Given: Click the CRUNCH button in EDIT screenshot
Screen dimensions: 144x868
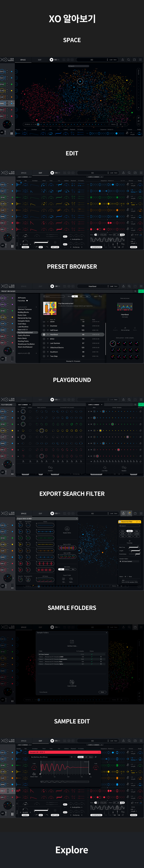Looking at the screenshot, I should 25,247.
